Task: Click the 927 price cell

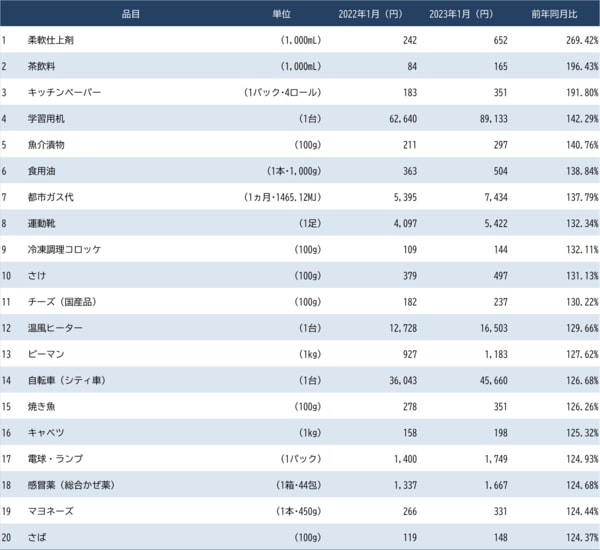Action: pyautogui.click(x=410, y=354)
